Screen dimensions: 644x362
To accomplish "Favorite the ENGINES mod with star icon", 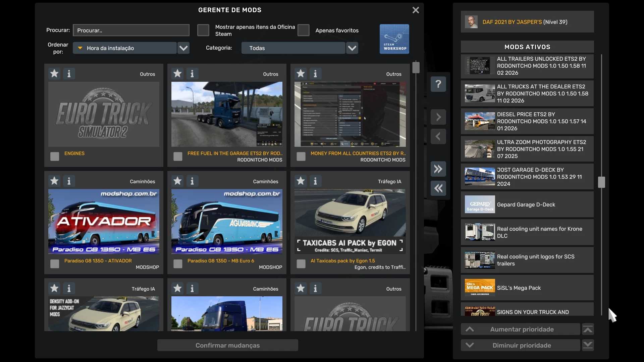I will [x=54, y=73].
